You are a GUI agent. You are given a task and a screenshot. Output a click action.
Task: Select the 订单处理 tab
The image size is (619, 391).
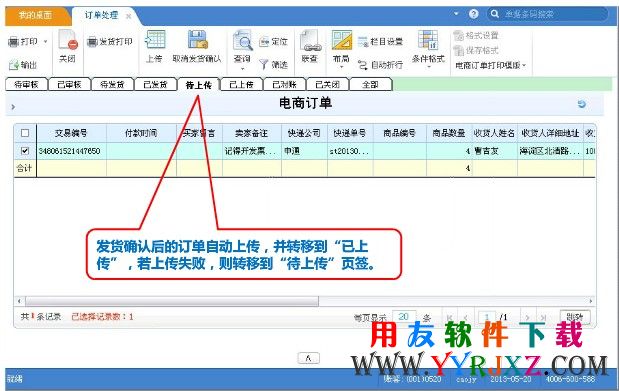[x=101, y=15]
